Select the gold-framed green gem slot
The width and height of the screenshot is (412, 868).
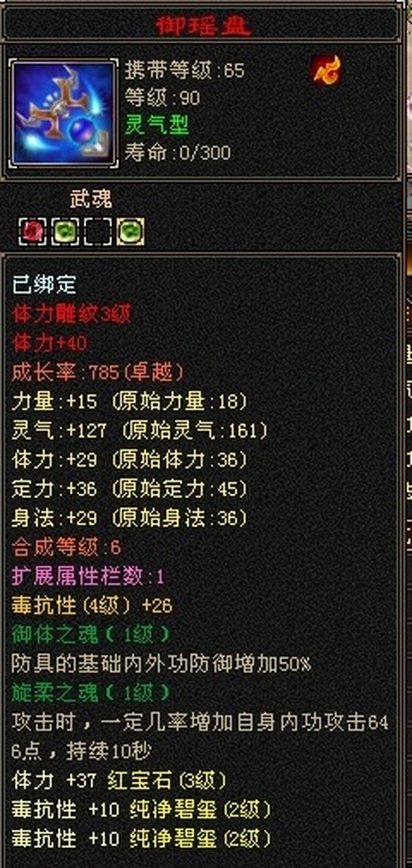tap(130, 231)
